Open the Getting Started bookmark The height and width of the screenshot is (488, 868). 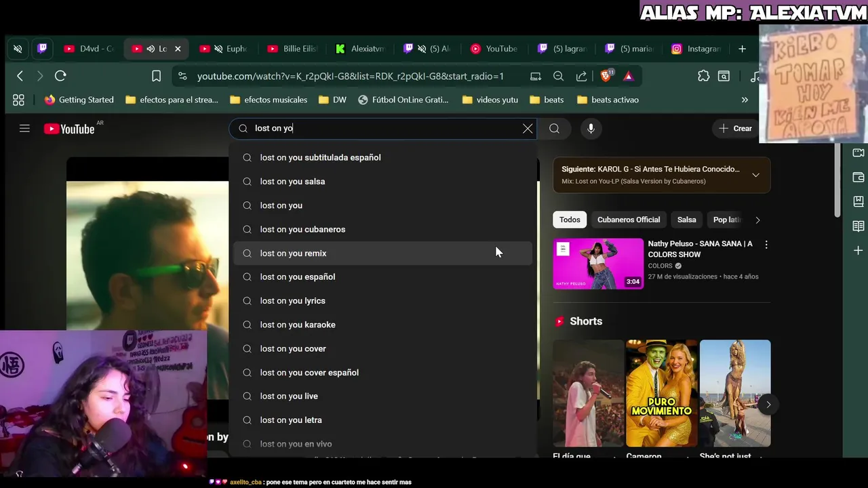click(79, 100)
